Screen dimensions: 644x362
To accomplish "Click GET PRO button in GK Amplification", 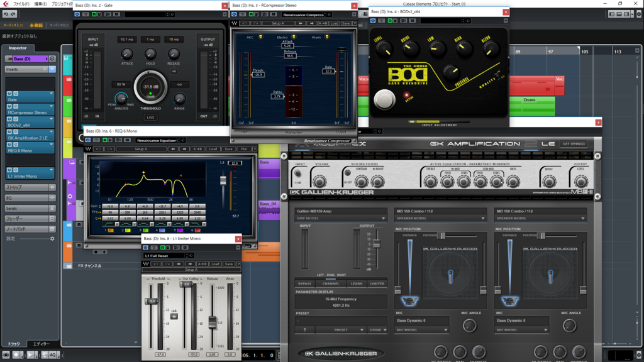I will pos(574,144).
